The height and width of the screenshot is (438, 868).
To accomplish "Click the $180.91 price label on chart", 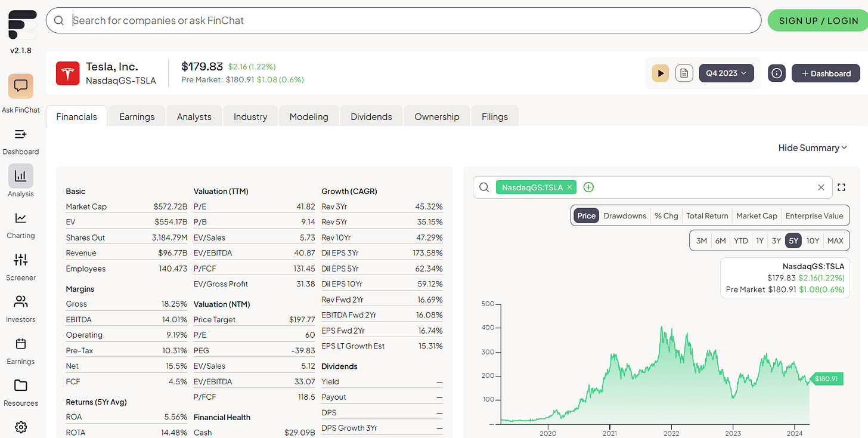I will tap(826, 379).
